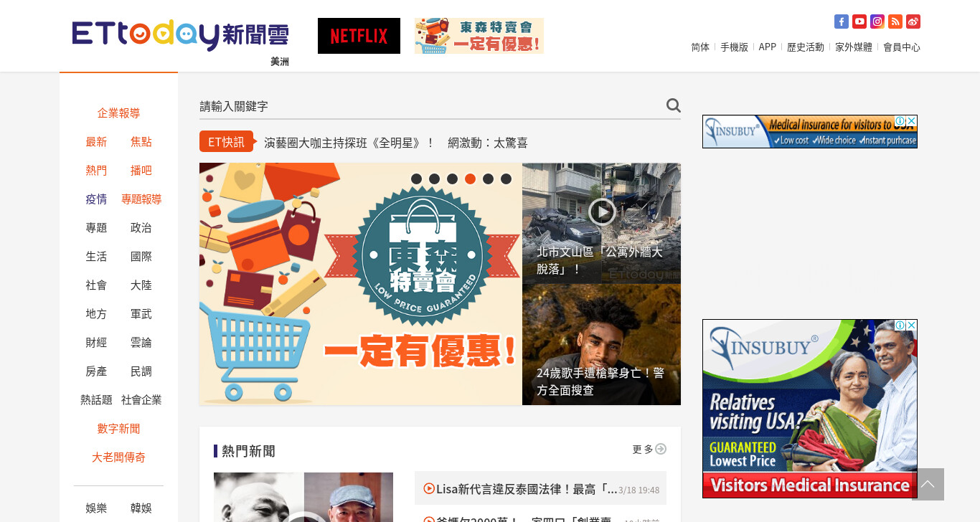980x522 pixels.
Task: Open 房產 category
Action: [96, 371]
